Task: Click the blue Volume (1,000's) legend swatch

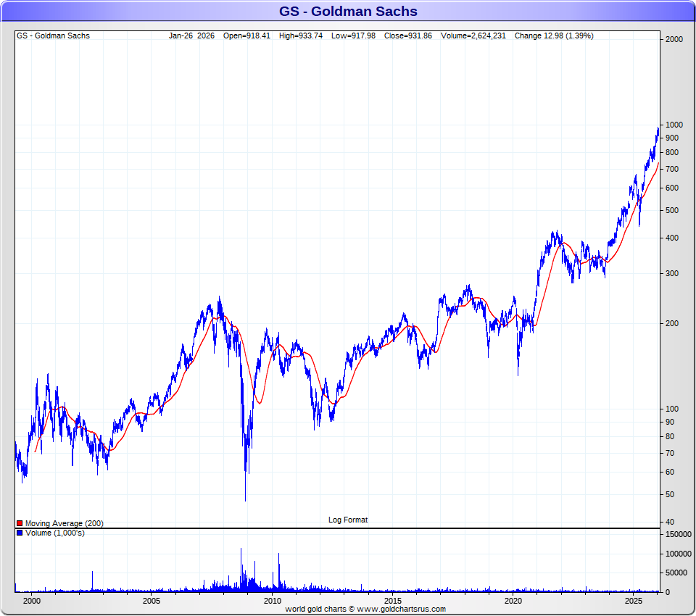Action: click(20, 533)
